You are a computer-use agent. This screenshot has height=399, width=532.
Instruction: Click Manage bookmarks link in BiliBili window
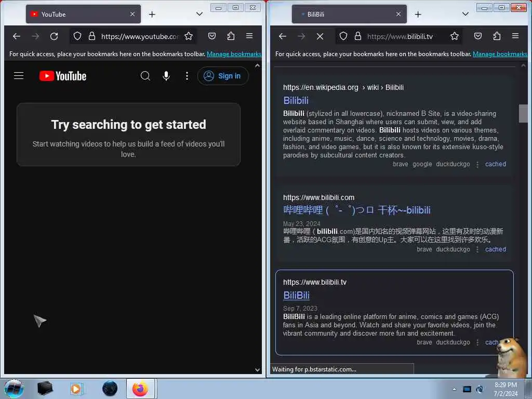pyautogui.click(x=500, y=54)
